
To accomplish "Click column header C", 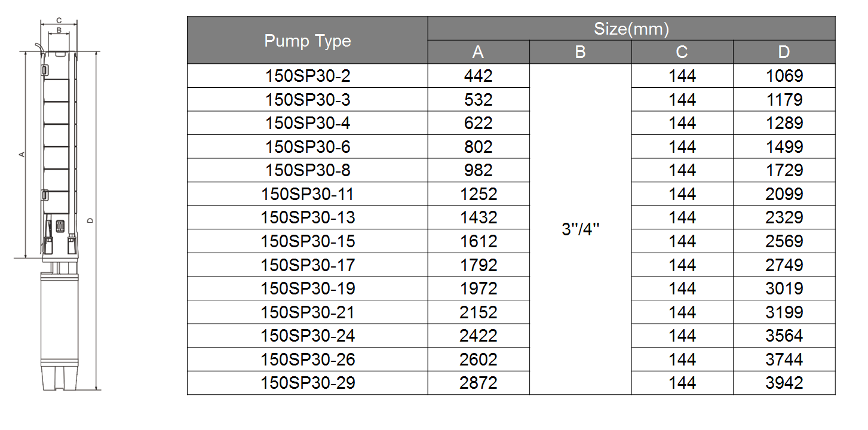I will pyautogui.click(x=682, y=52).
